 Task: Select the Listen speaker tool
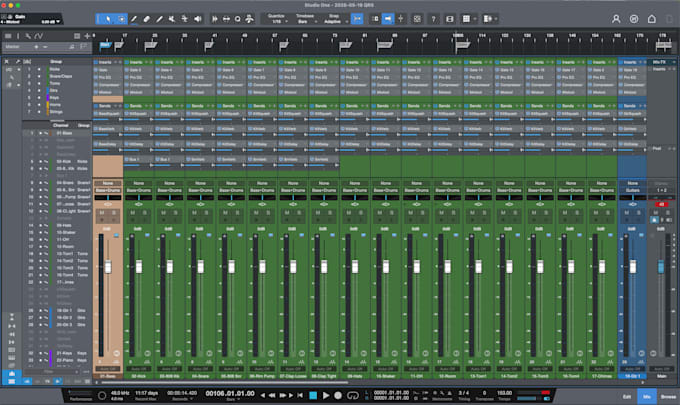tap(198, 19)
